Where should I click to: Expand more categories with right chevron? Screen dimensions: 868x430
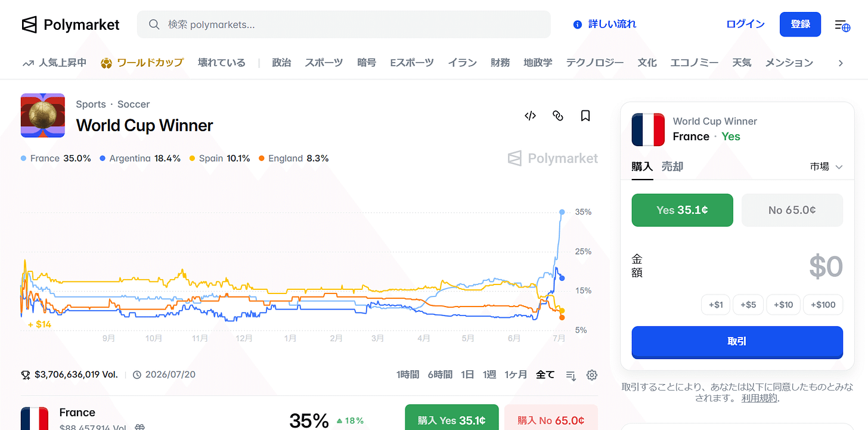(841, 63)
